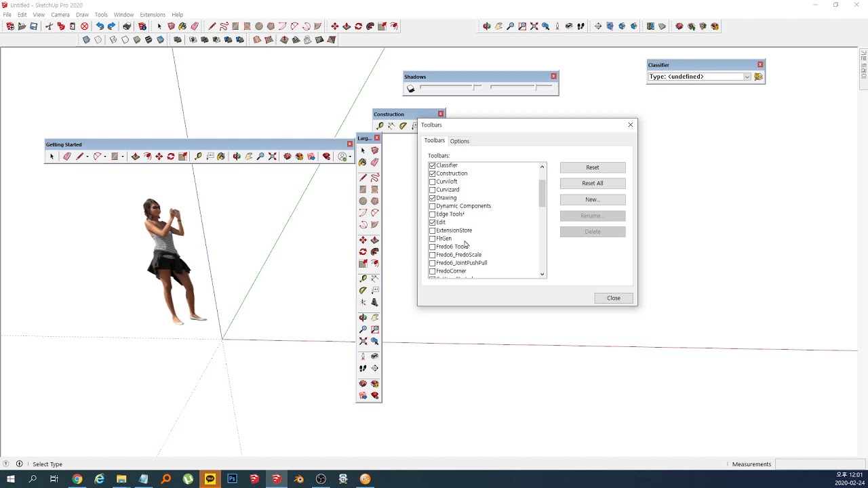This screenshot has width=868, height=488.
Task: Check the Curviloft toolbar checkbox
Action: 432,182
